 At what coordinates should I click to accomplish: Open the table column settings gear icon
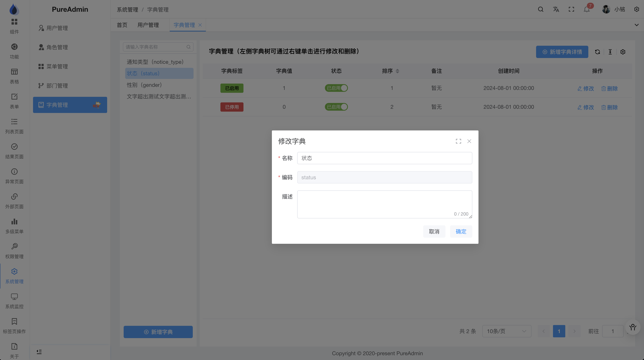pos(623,52)
